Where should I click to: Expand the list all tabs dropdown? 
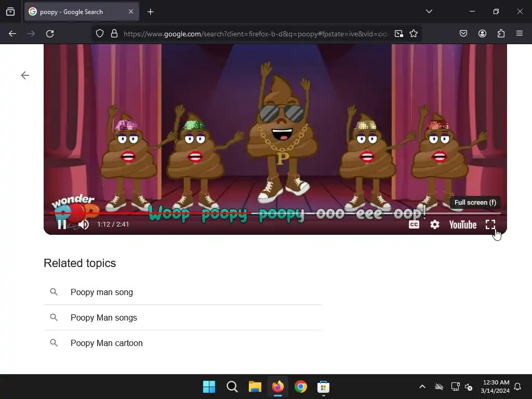coord(429,11)
